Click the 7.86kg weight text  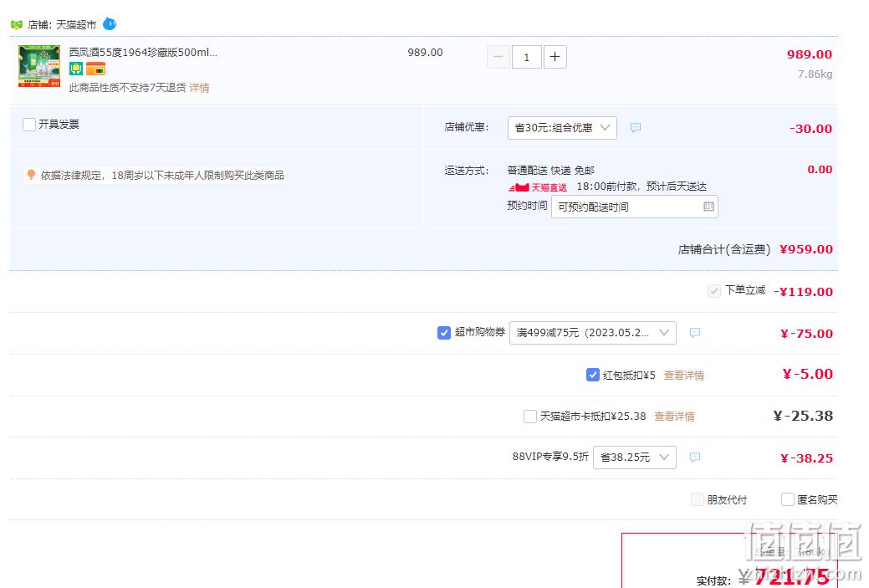(x=815, y=74)
